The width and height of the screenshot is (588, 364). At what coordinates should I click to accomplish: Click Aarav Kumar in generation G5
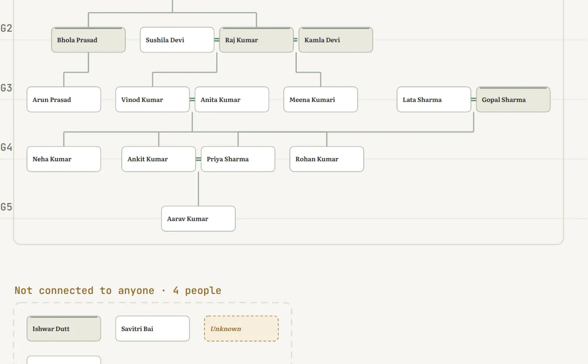pos(198,219)
